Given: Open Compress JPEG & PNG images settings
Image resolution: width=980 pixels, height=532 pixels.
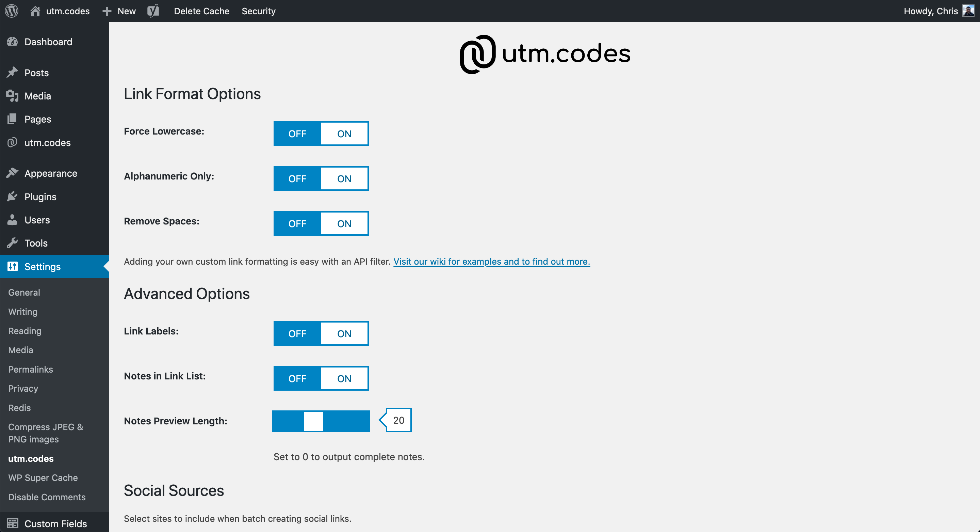Looking at the screenshot, I should (46, 433).
